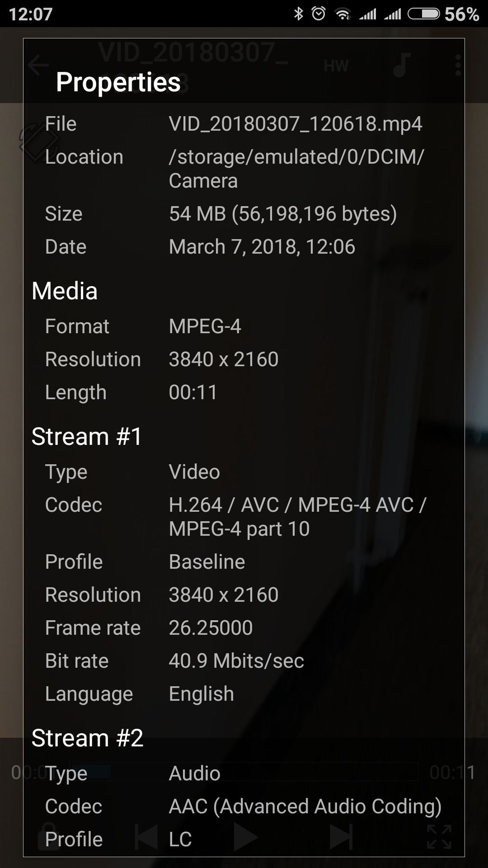488x868 pixels.
Task: Tap the Stream #1 section header
Action: click(87, 437)
